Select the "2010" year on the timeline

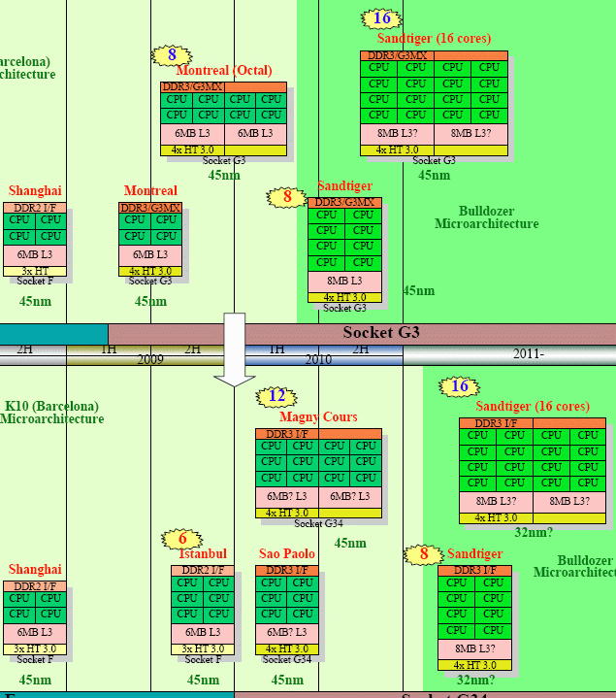318,359
